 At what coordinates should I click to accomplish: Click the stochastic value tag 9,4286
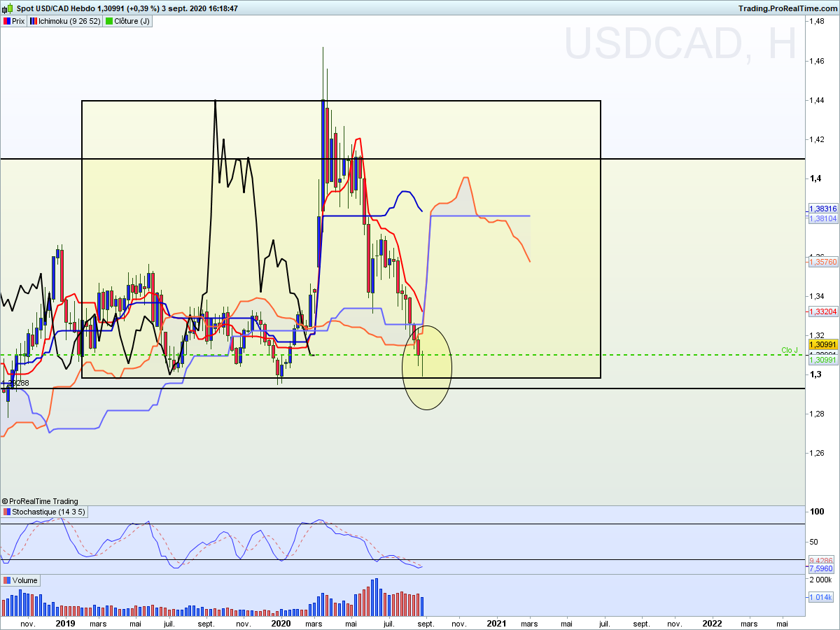tap(820, 561)
